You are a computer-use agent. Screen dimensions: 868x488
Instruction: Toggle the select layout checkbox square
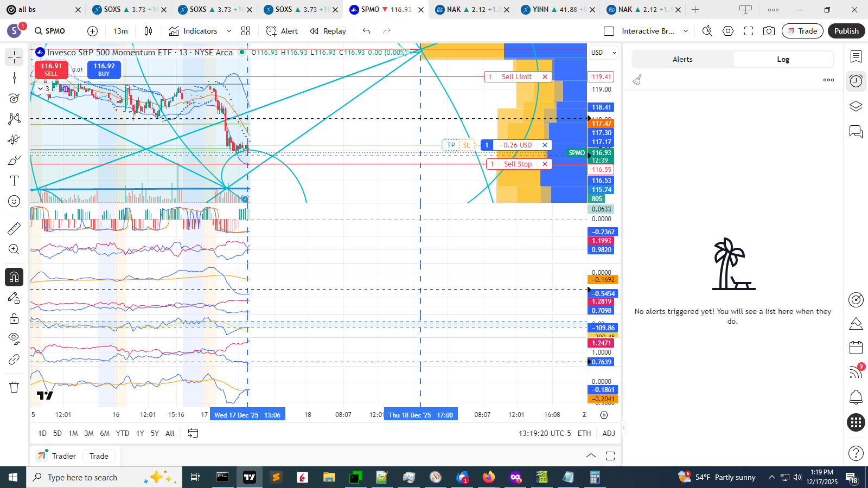[x=609, y=31]
